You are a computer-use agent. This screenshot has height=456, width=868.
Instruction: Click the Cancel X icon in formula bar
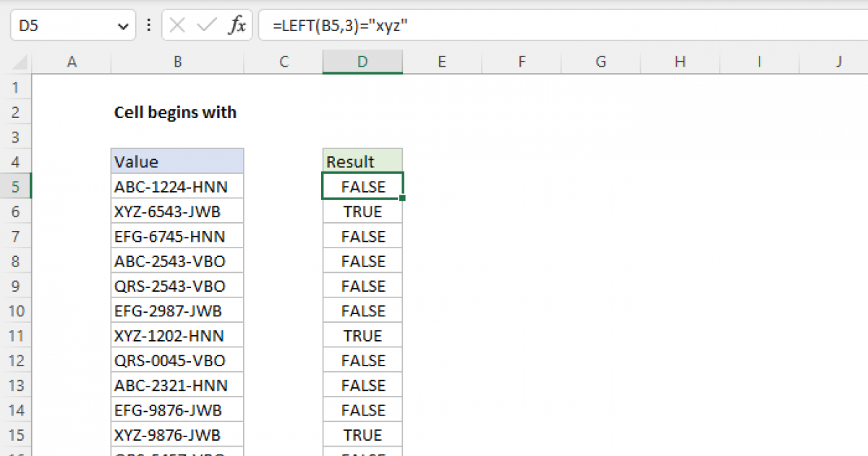pyautogui.click(x=177, y=26)
